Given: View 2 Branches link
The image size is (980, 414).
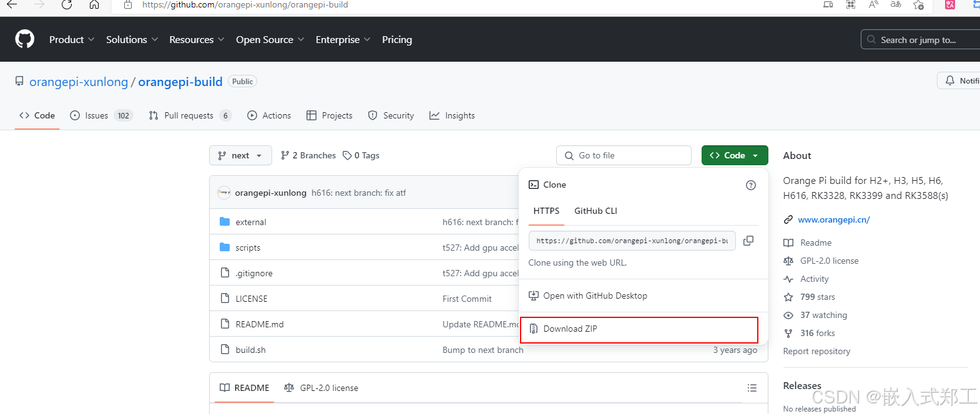Looking at the screenshot, I should pyautogui.click(x=308, y=155).
